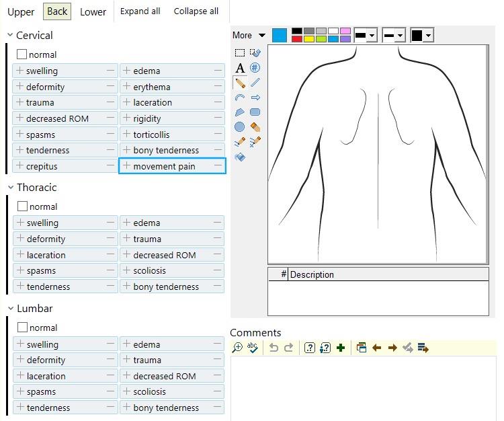The height and width of the screenshot is (421, 504).
Task: Select the pencil drawing tool
Action: tap(240, 83)
